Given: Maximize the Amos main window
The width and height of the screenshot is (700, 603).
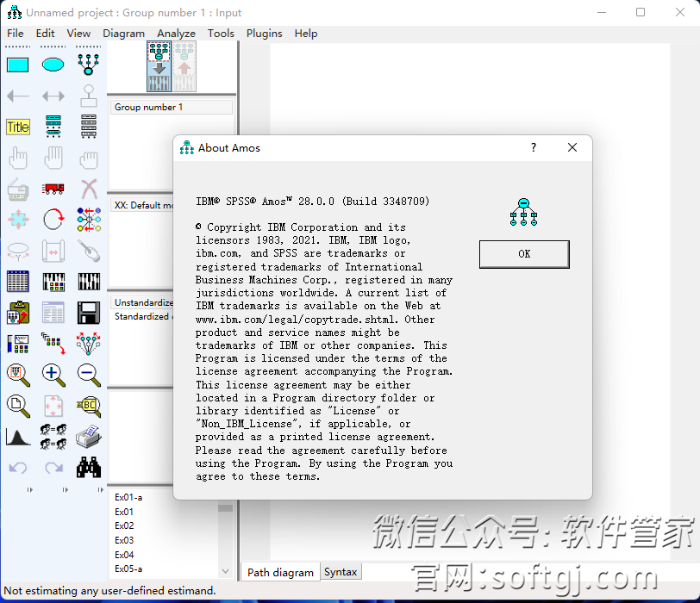Looking at the screenshot, I should point(641,12).
